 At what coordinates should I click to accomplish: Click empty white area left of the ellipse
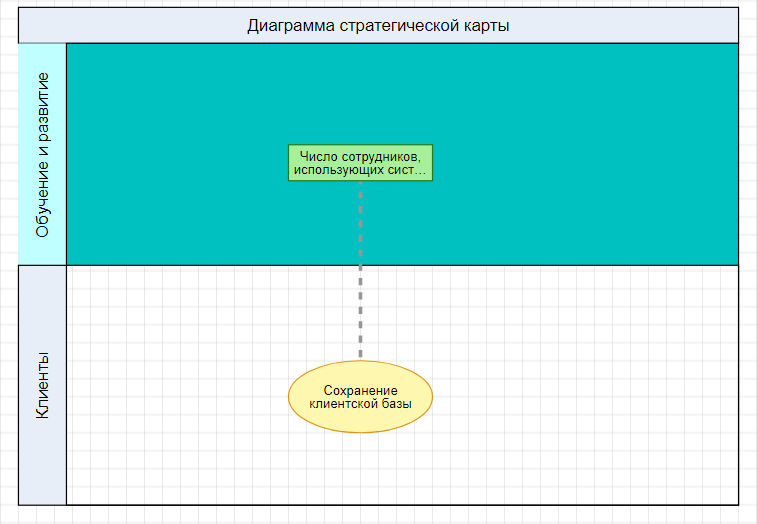(x=170, y=400)
